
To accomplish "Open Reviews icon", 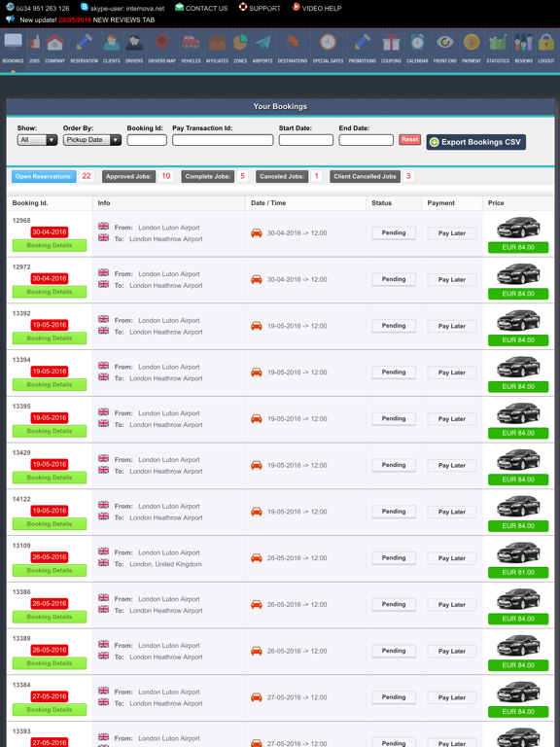I will [523, 43].
